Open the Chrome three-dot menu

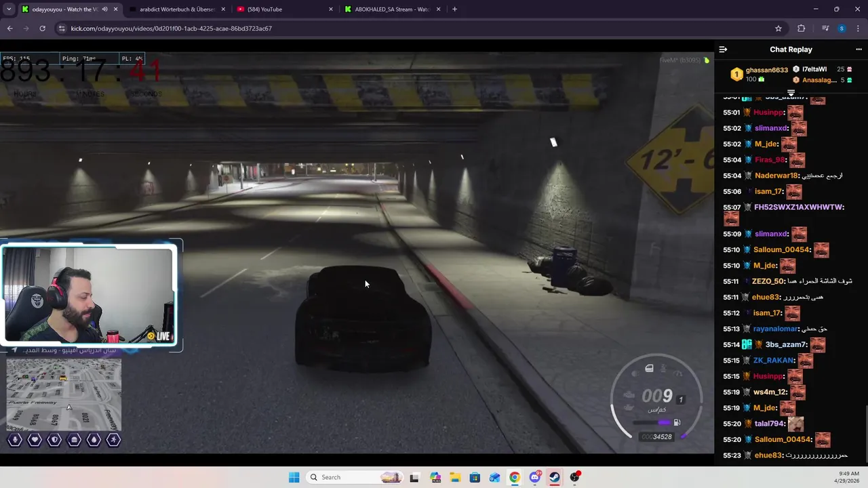pos(859,28)
